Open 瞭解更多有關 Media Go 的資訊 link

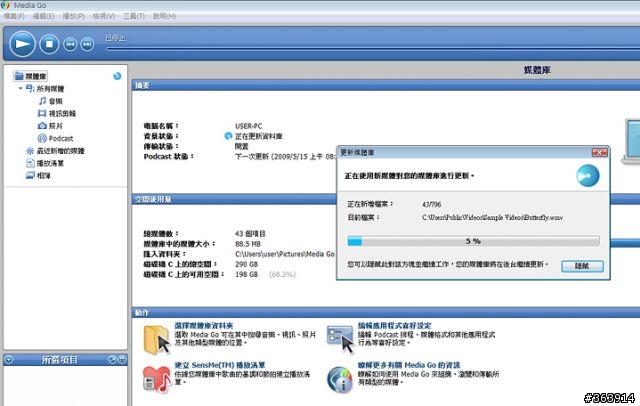[409, 365]
